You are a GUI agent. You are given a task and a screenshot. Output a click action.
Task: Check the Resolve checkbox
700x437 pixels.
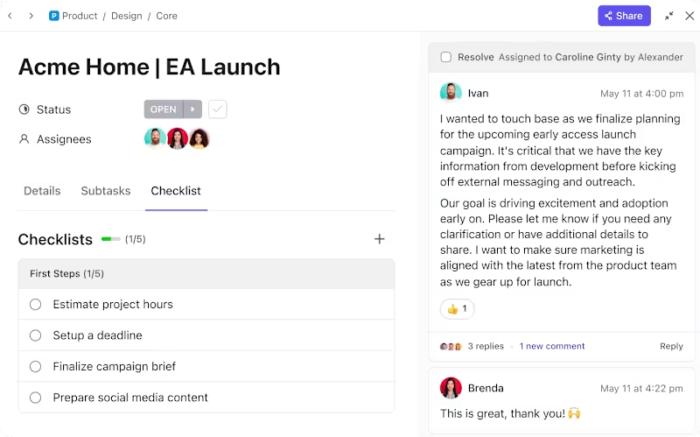pos(446,57)
